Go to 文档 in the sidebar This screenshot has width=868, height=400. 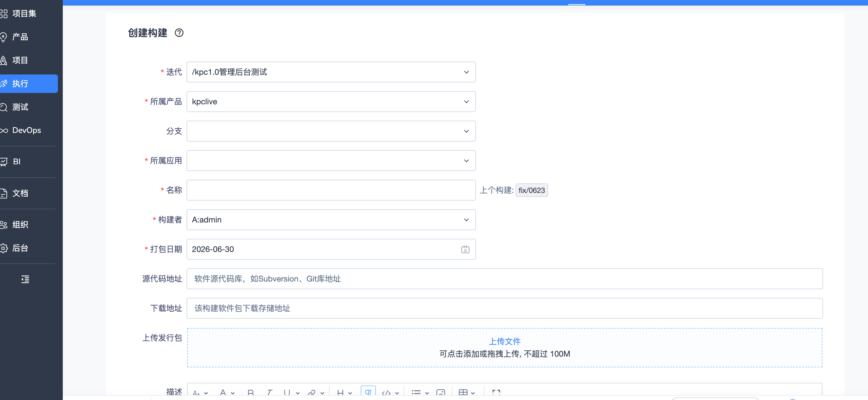(x=20, y=193)
